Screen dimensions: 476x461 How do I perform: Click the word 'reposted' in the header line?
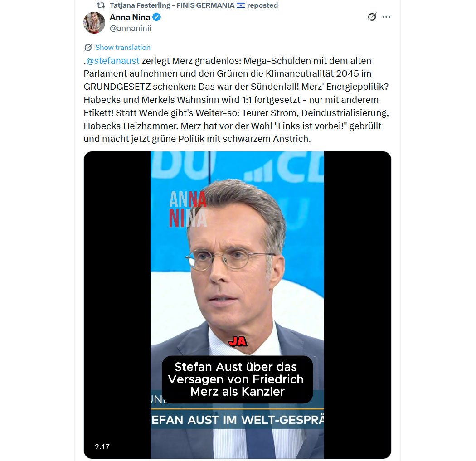pos(262,5)
